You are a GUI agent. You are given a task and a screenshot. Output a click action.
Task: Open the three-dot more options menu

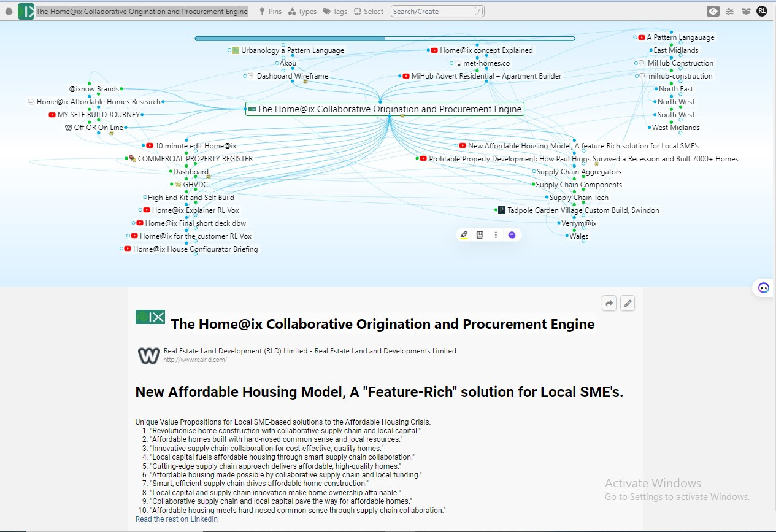(496, 234)
